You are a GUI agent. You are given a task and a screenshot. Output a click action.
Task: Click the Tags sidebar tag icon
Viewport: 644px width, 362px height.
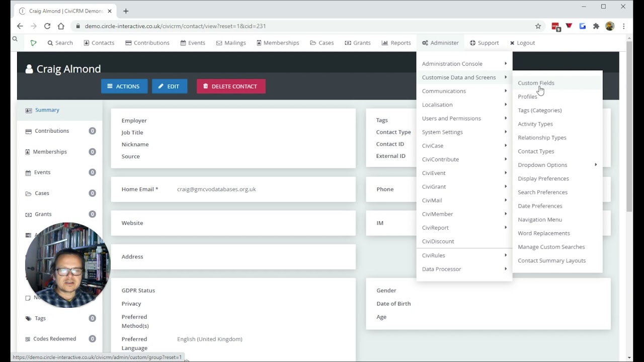pyautogui.click(x=28, y=318)
